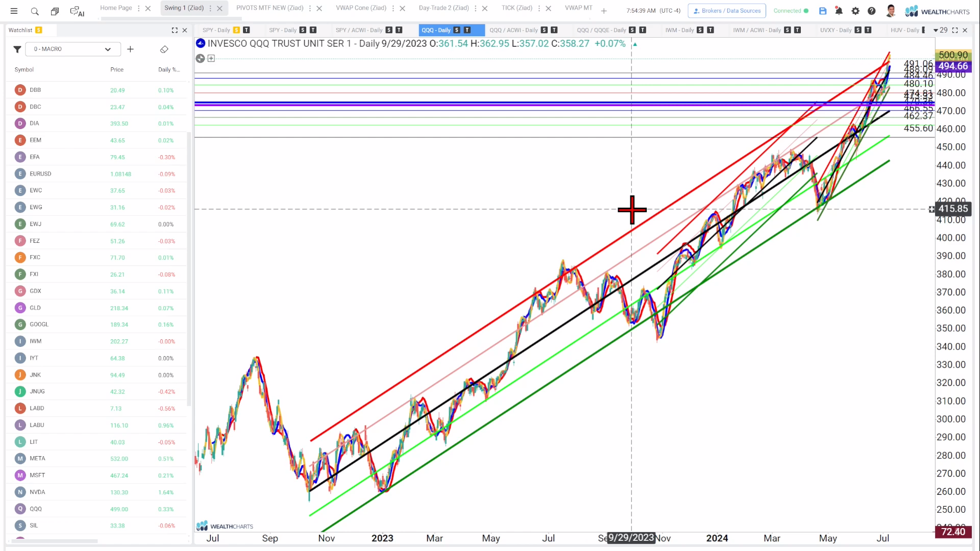Viewport: 980px width, 551px height.
Task: Click the WealthCharts logo in the header
Action: [937, 11]
